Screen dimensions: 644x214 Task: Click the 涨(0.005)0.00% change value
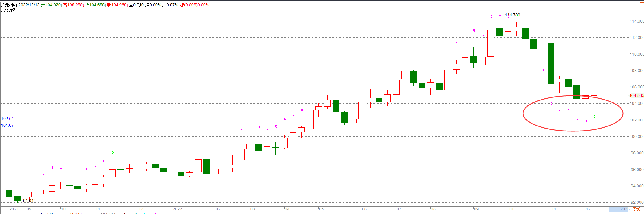(196, 5)
